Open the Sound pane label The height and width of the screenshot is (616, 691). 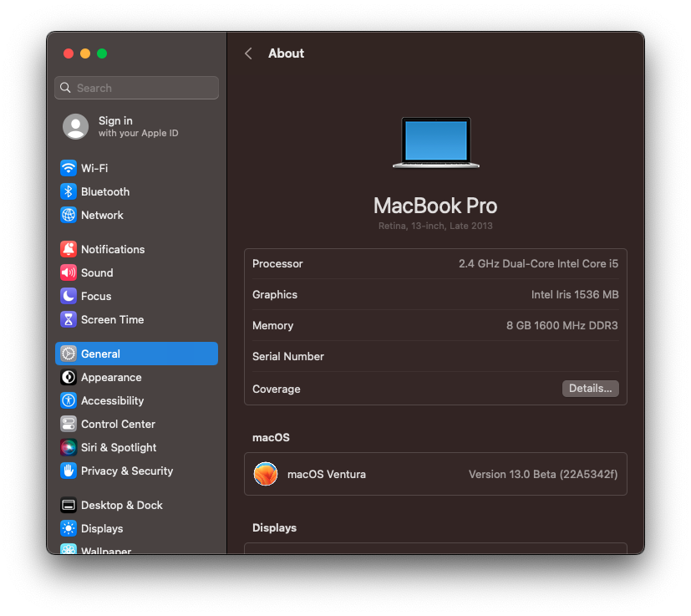tap(97, 273)
